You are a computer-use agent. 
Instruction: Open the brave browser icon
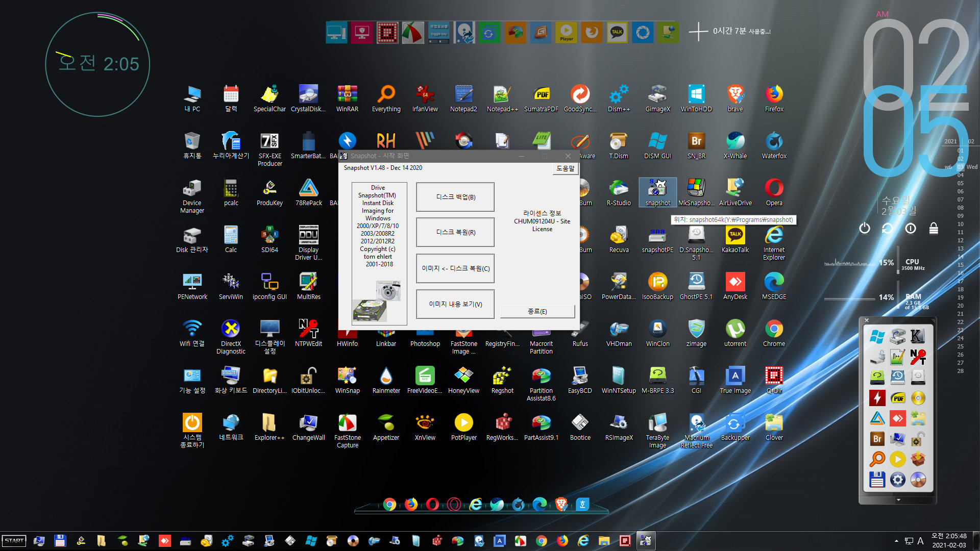(x=735, y=98)
